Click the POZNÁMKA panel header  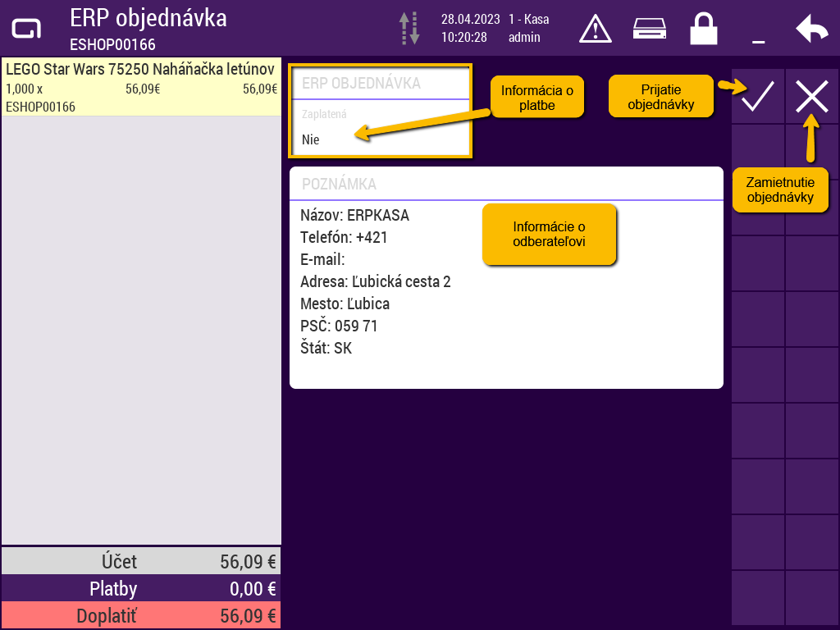tap(506, 184)
